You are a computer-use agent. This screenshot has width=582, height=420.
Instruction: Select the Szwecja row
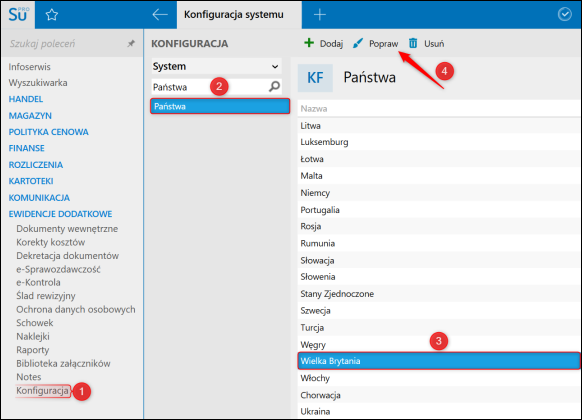[438, 311]
